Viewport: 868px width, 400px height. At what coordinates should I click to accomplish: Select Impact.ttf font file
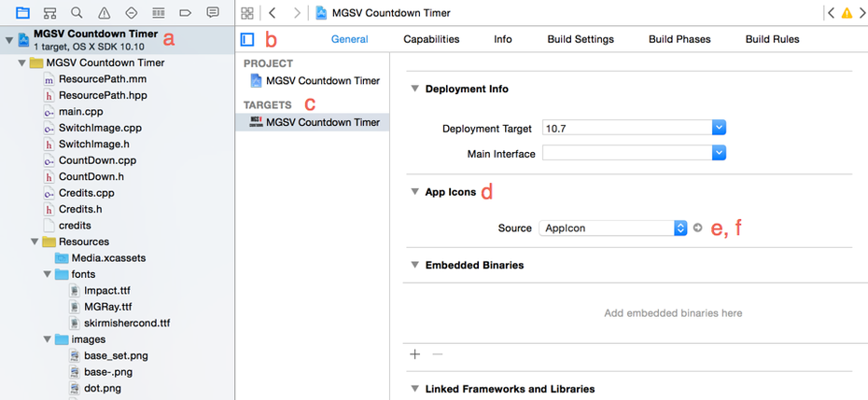[106, 291]
